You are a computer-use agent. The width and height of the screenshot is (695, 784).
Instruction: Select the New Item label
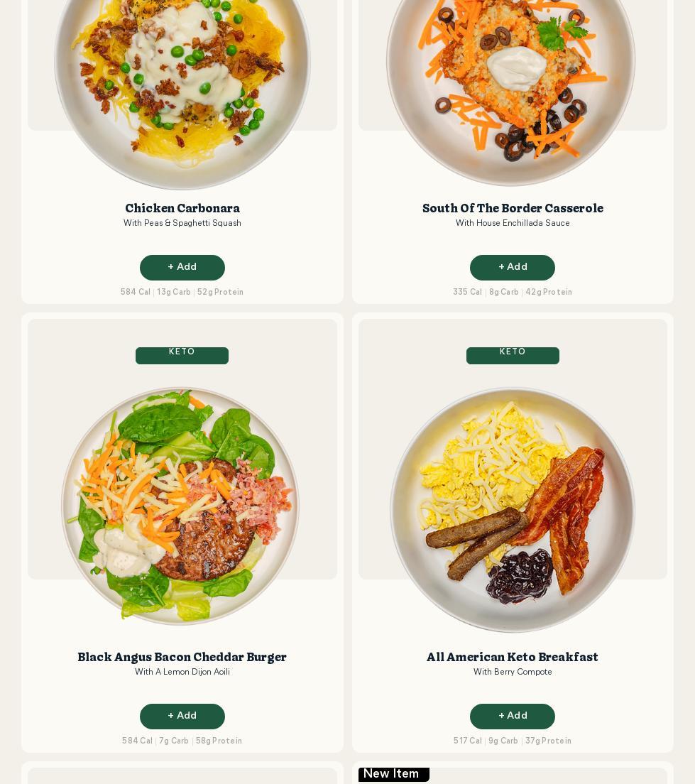pos(393,774)
